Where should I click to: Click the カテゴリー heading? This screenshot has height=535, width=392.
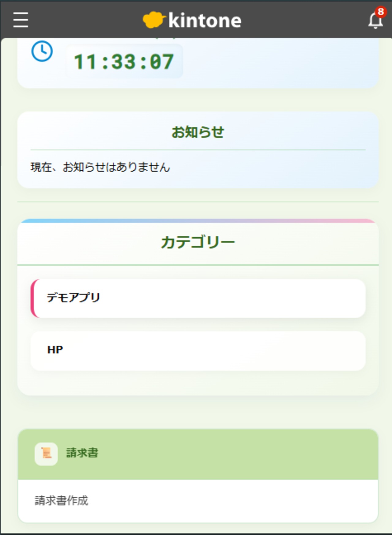click(198, 242)
